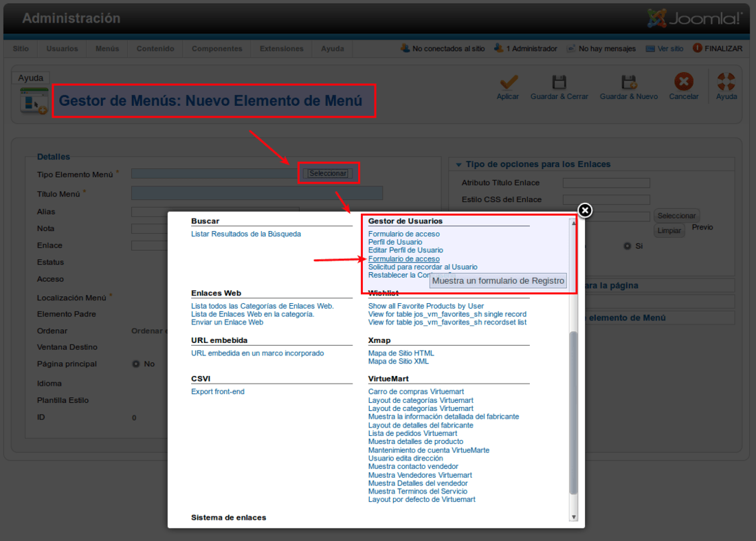Open the Sitio menu
This screenshot has width=756, height=541.
(x=21, y=49)
